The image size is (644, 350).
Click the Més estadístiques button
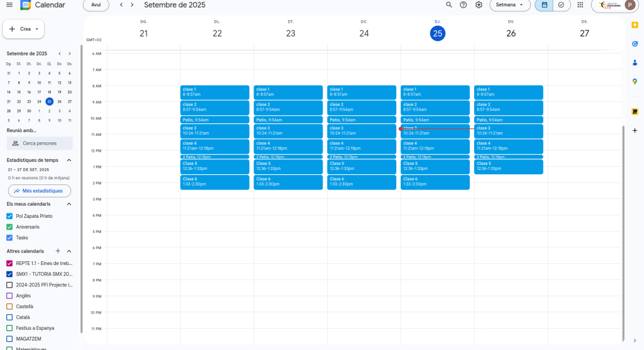[x=39, y=191]
